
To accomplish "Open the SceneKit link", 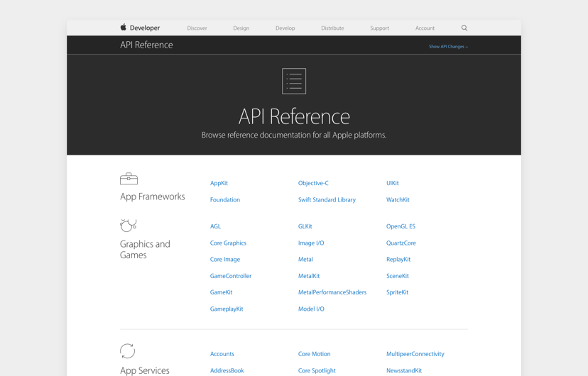I will (398, 276).
